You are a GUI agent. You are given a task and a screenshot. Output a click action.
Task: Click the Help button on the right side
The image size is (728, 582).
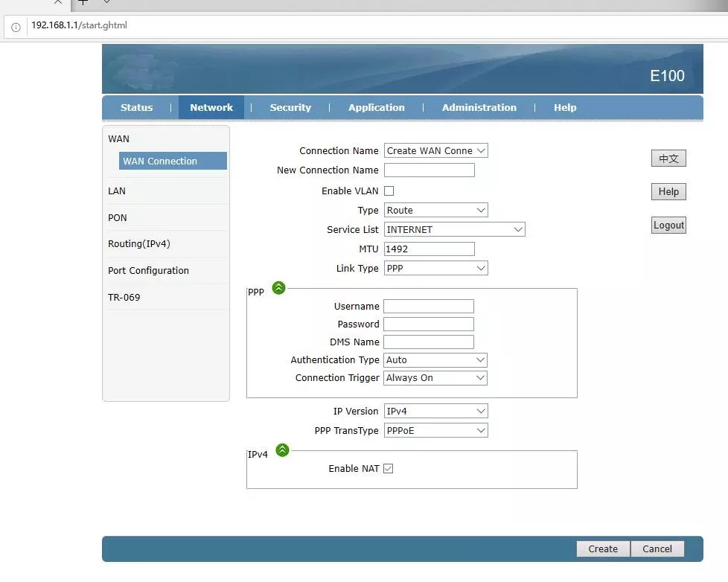click(x=668, y=192)
